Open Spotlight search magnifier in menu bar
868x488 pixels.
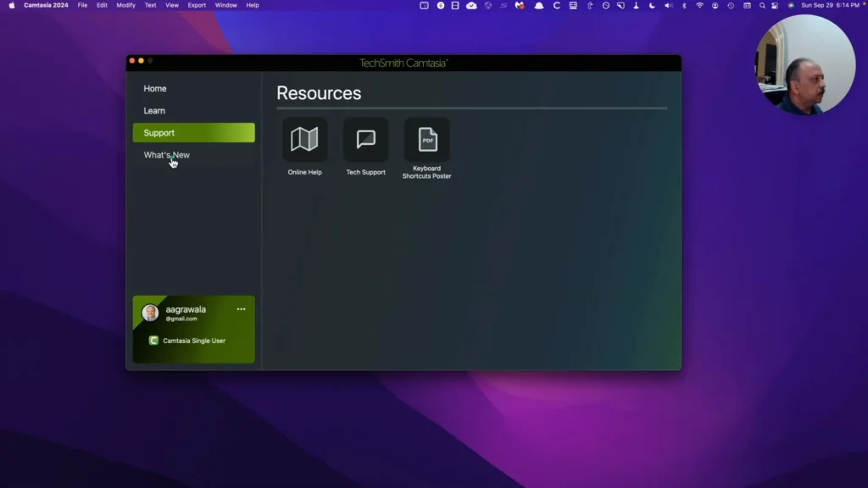tap(762, 5)
